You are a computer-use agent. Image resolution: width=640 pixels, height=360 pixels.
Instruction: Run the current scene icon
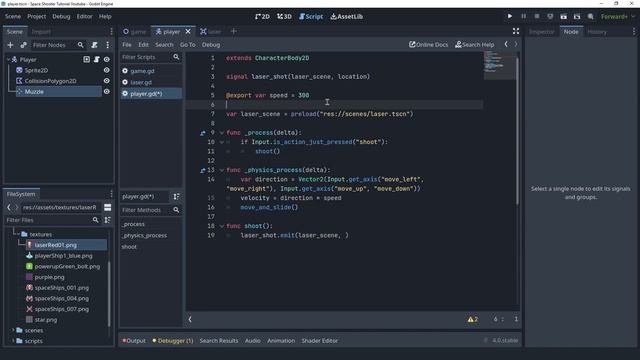(564, 16)
